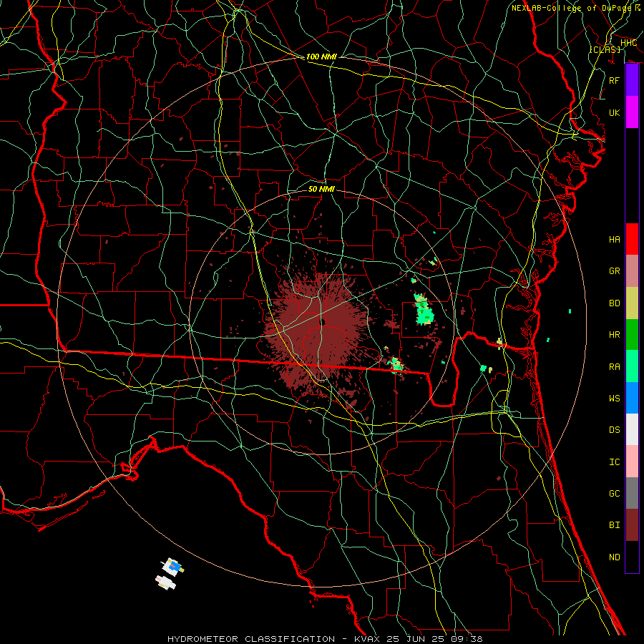Click the IC pink legend swatch
The width and height of the screenshot is (644, 644).
point(632,462)
